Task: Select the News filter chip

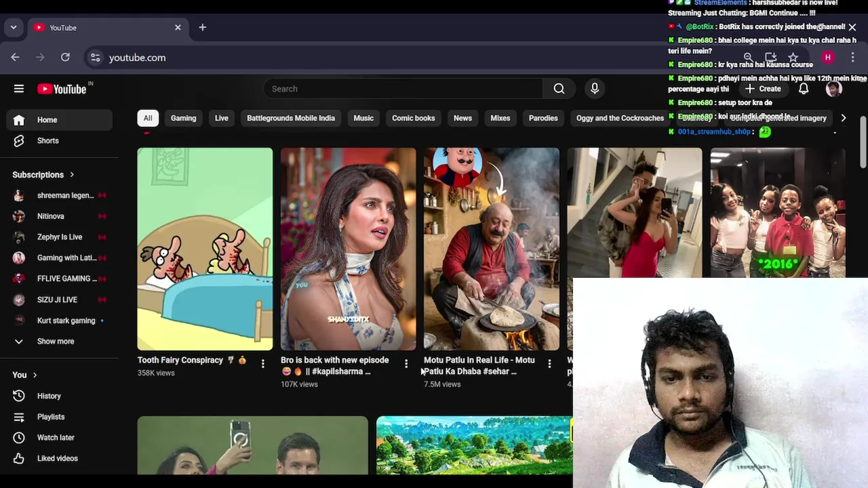Action: [x=462, y=118]
